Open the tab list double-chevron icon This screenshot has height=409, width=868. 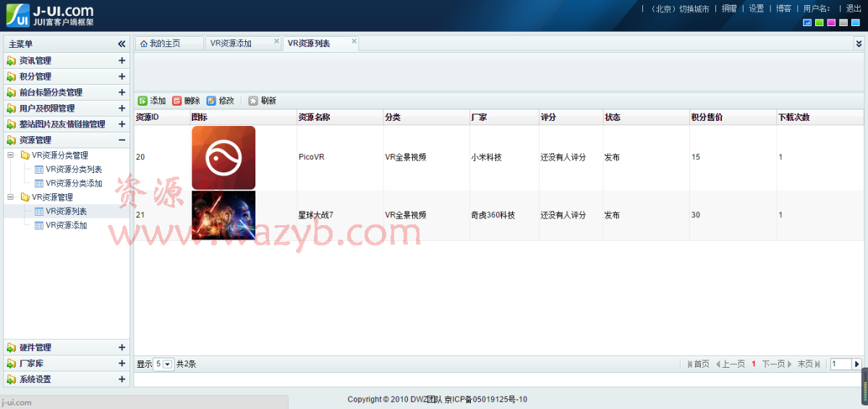click(859, 43)
